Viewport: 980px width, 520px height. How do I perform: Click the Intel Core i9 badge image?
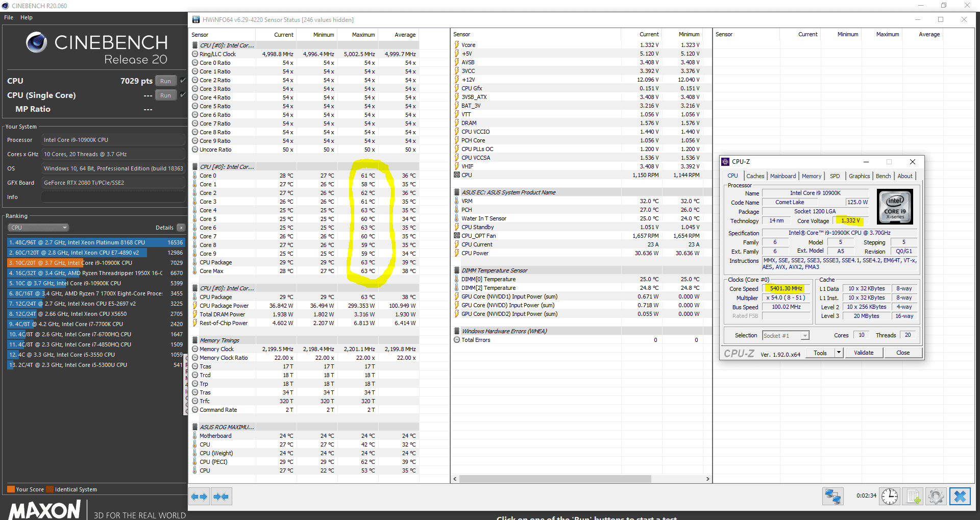click(x=895, y=207)
